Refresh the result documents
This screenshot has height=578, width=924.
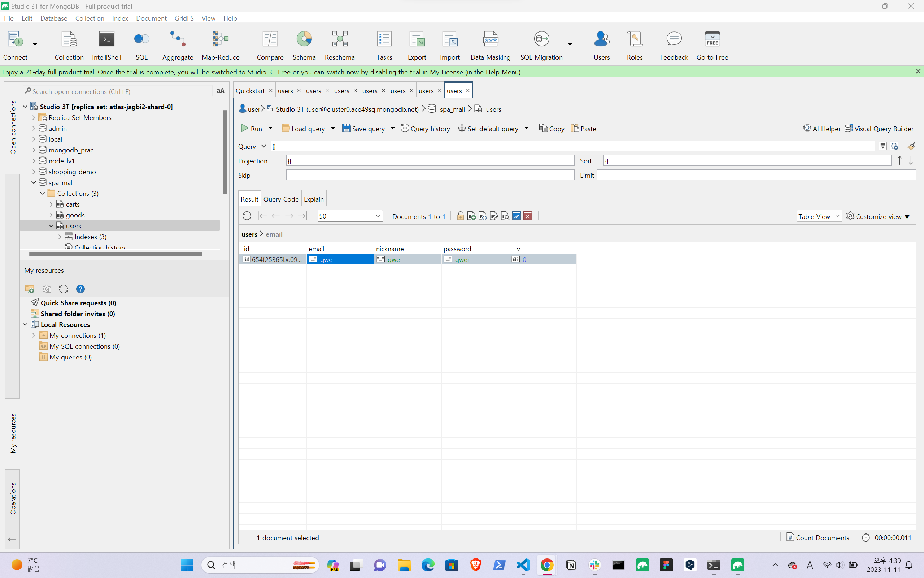(x=247, y=216)
